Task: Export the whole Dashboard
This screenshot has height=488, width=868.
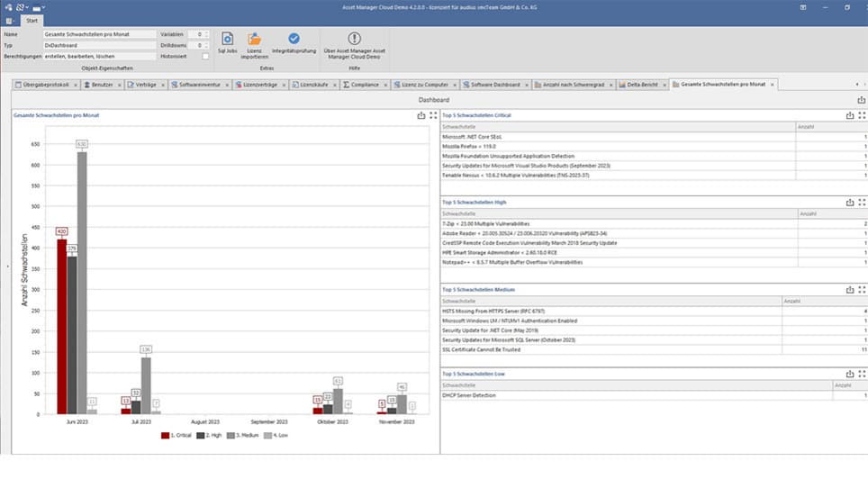Action: (x=862, y=100)
